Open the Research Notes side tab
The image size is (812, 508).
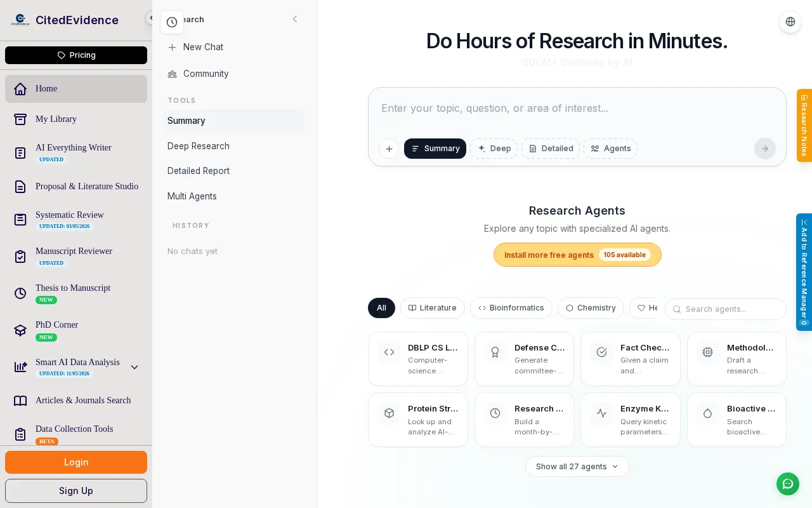pyautogui.click(x=804, y=125)
